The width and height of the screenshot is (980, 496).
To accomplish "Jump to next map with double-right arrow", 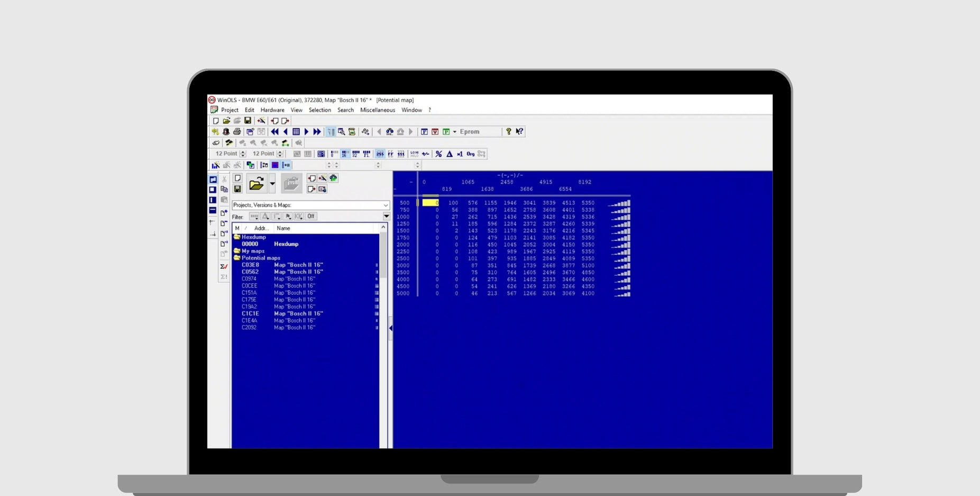I will point(317,132).
